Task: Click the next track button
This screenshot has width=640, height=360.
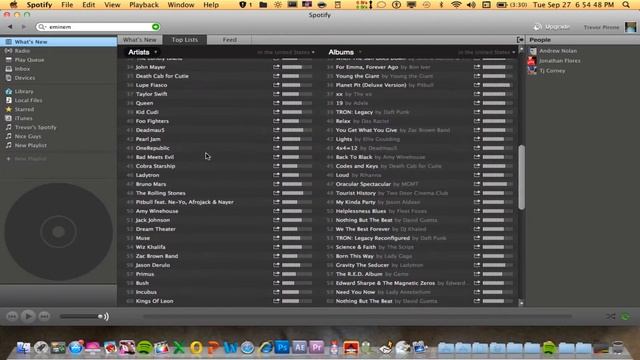Action: coord(44,316)
